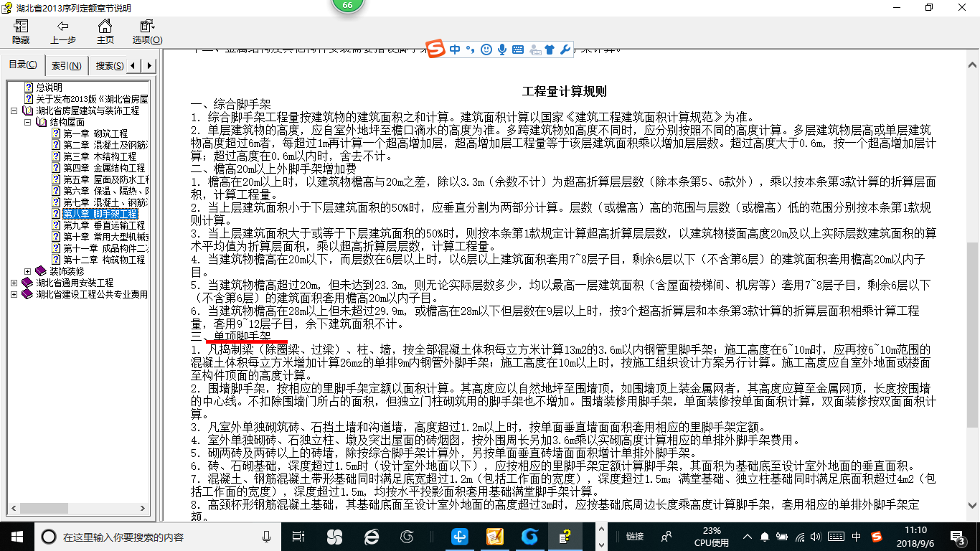Viewport: 980px width, 551px height.
Task: Open the 选项(O) options menu
Action: (147, 32)
